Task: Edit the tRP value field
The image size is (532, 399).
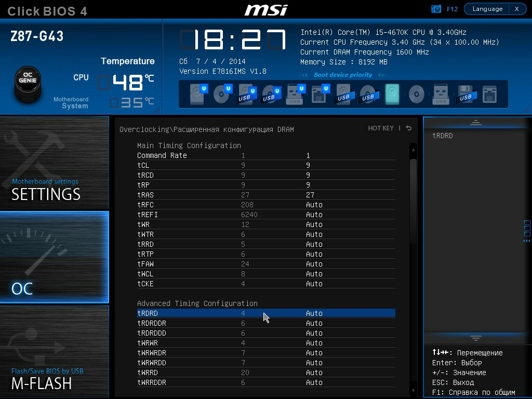Action: (x=308, y=185)
